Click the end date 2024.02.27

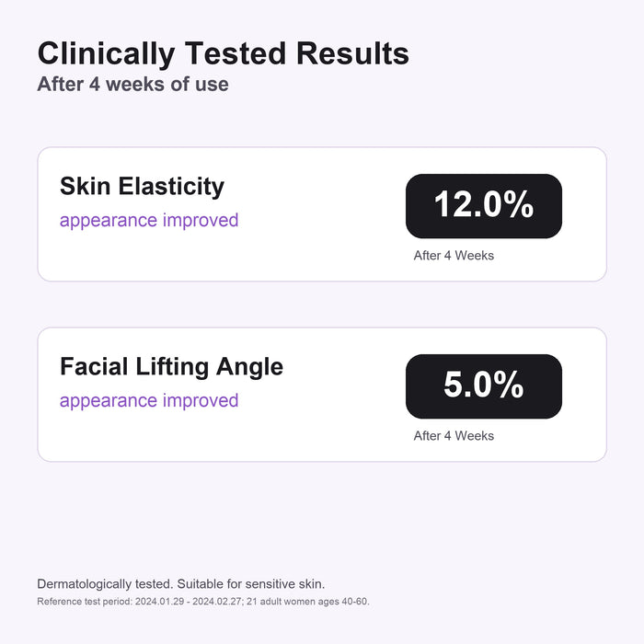click(217, 602)
